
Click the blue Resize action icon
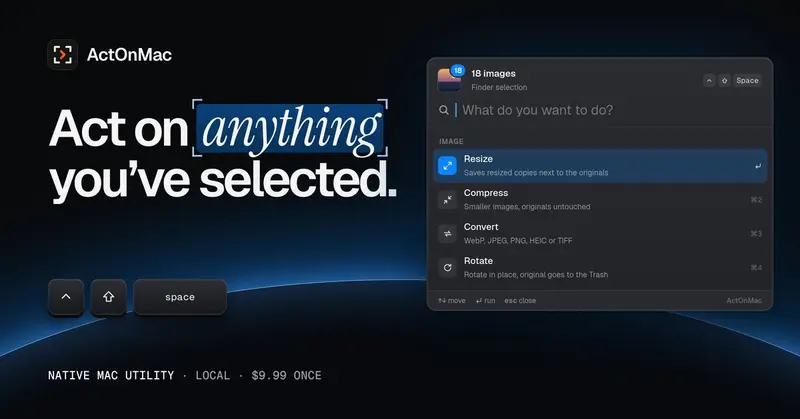coord(447,166)
